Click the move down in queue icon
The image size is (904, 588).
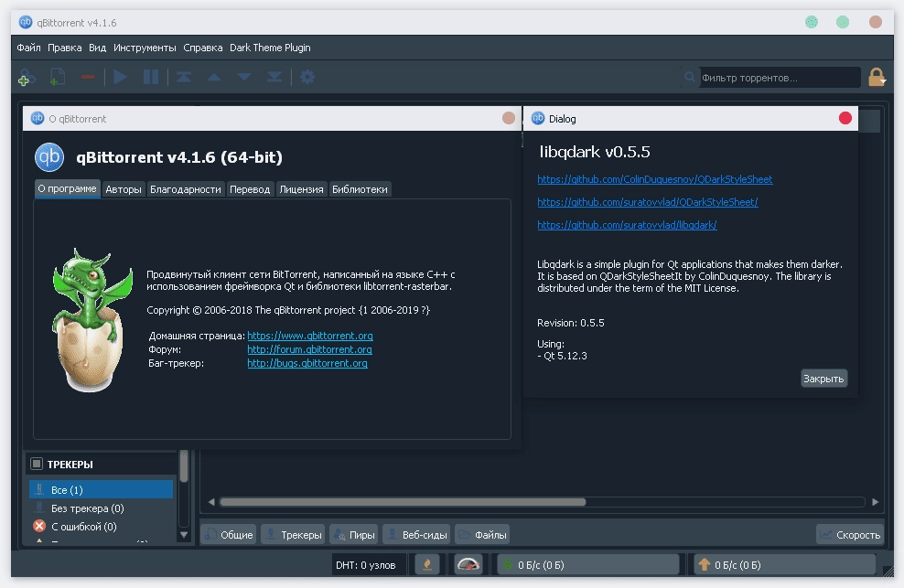tap(244, 77)
